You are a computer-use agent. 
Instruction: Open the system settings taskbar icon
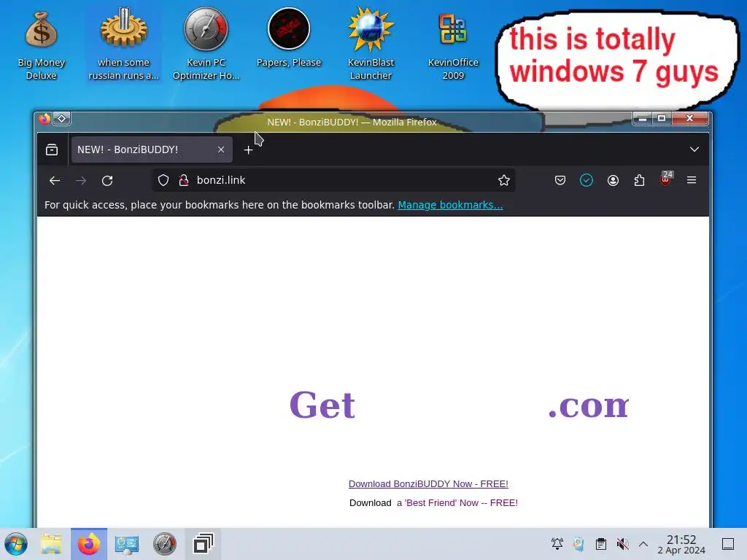[127, 544]
